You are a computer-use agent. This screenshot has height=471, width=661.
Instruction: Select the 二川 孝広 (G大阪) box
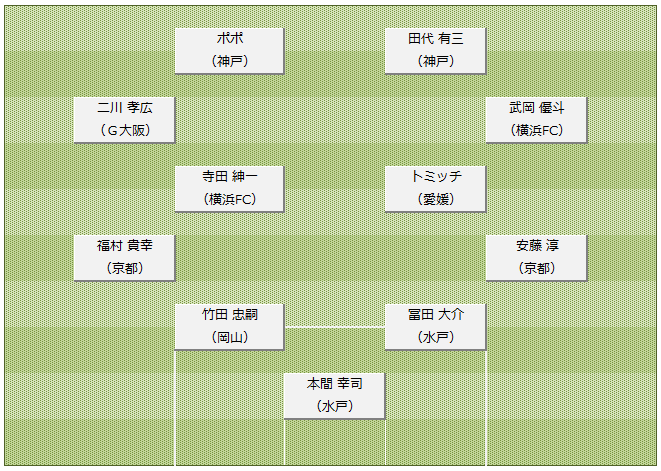point(124,120)
